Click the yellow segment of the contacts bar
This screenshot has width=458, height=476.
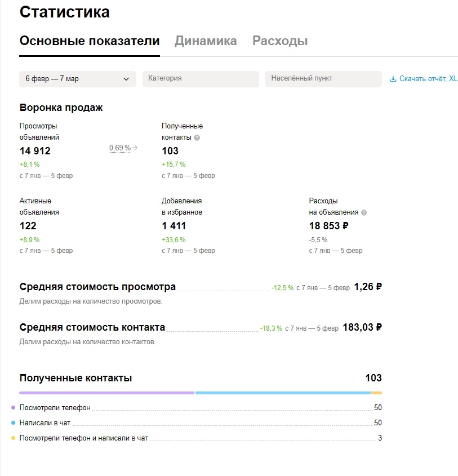[x=376, y=393]
